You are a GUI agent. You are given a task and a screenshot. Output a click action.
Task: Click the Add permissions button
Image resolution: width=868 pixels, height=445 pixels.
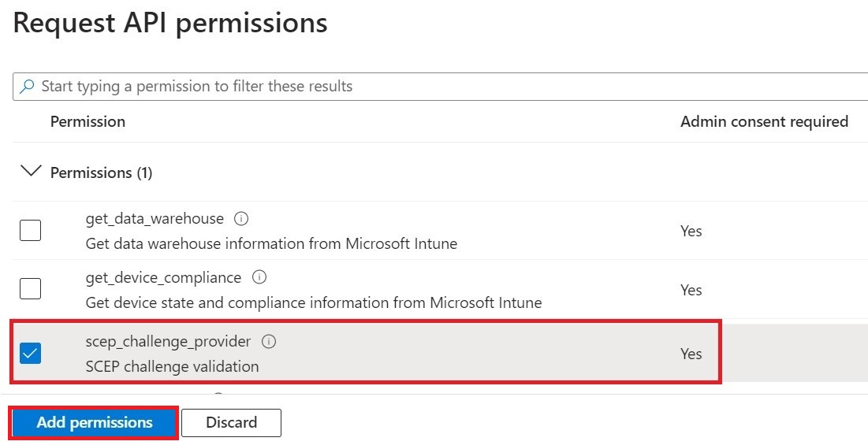tap(94, 422)
